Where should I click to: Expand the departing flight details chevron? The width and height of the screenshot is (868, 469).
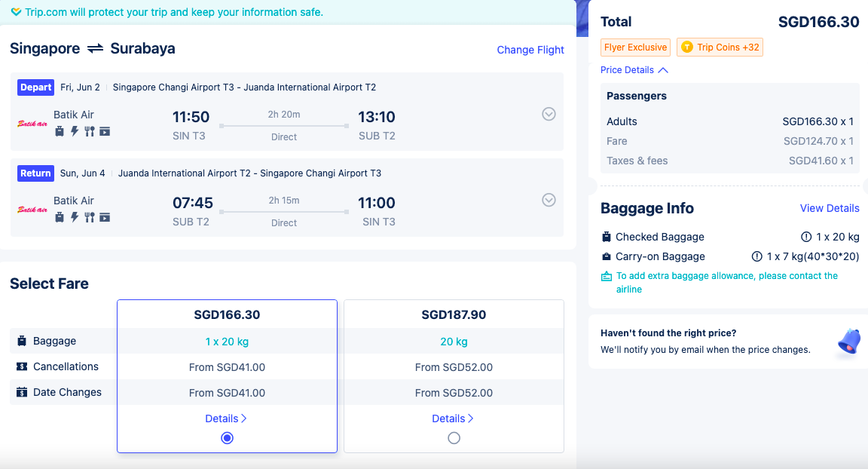pyautogui.click(x=549, y=114)
